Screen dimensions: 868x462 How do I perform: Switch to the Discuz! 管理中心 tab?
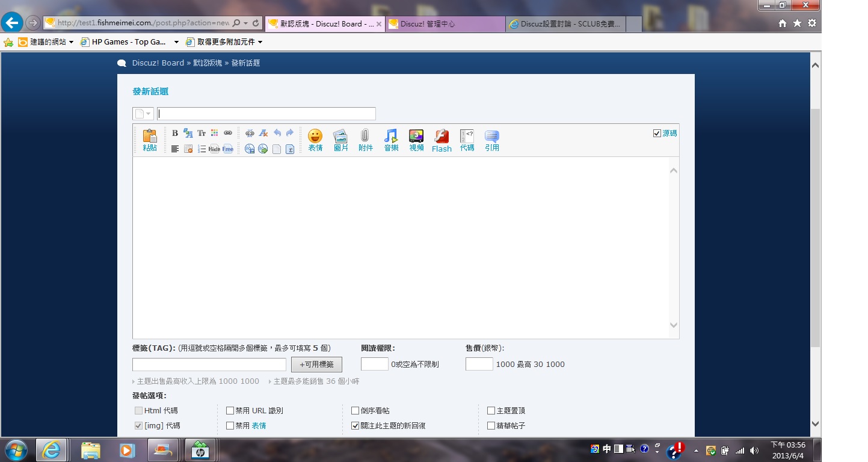pyautogui.click(x=445, y=23)
